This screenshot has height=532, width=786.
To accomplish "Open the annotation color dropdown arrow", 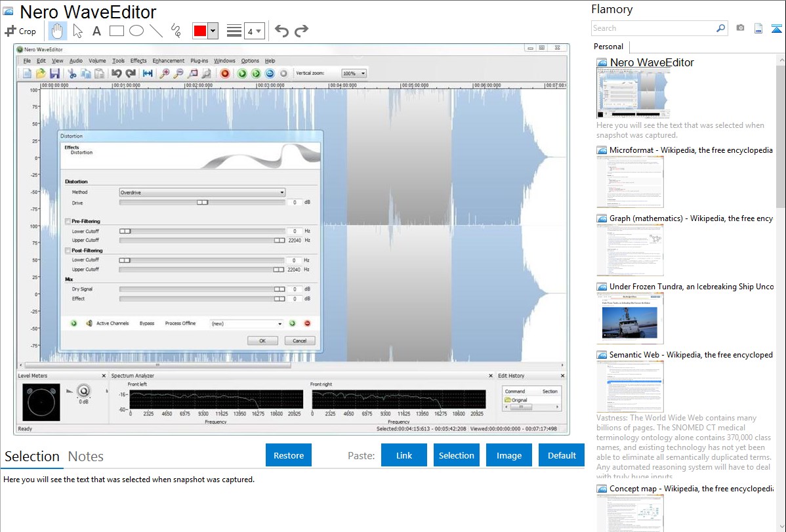I will tap(213, 31).
